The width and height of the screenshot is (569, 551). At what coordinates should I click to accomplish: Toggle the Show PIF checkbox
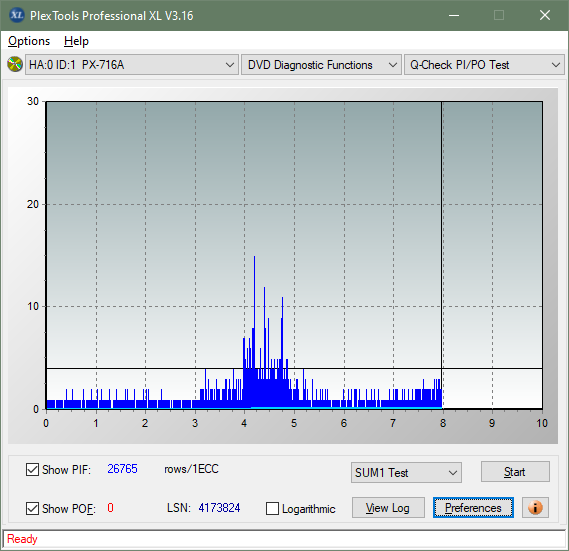[x=32, y=469]
